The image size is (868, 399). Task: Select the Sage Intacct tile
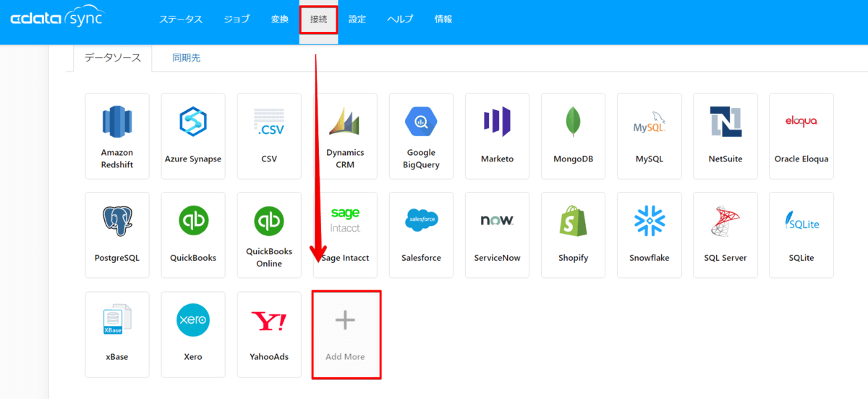tap(345, 235)
